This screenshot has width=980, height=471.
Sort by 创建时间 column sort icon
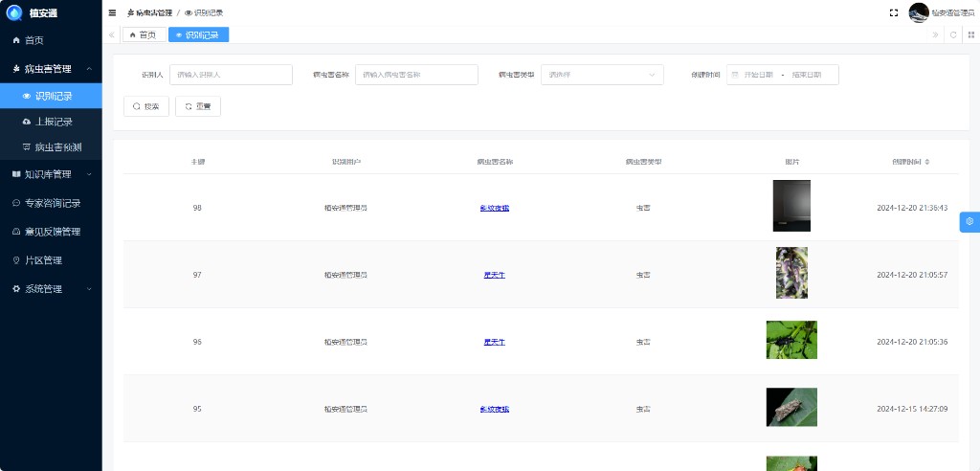click(927, 162)
